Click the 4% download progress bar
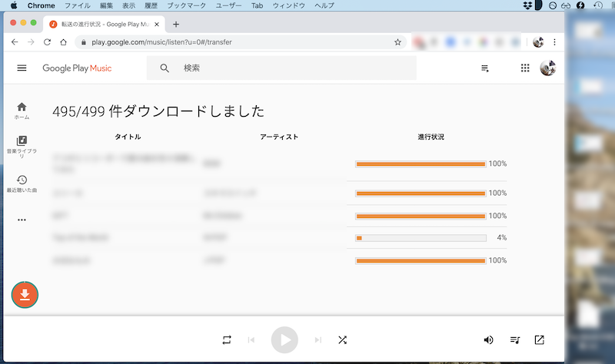The width and height of the screenshot is (615, 364). tap(421, 238)
